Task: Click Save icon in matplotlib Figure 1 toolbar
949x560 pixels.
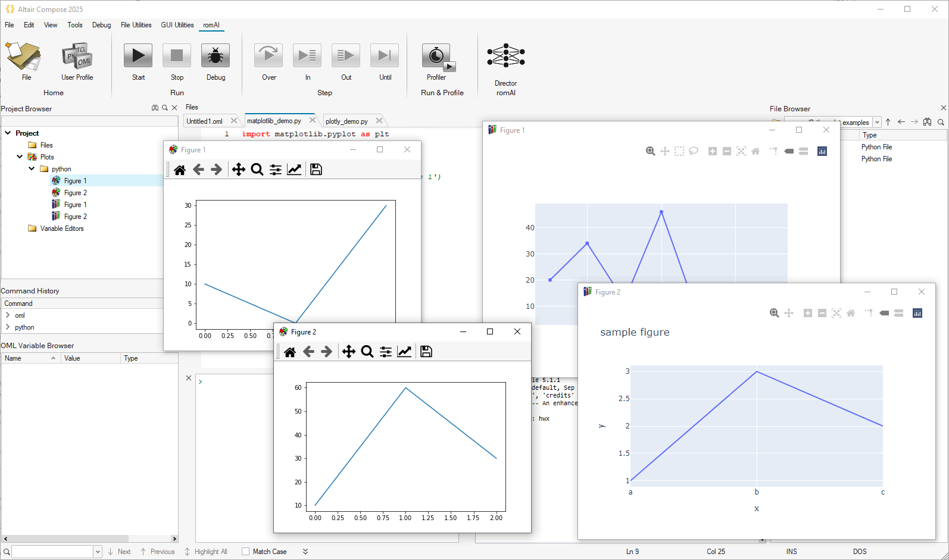Action: point(316,170)
